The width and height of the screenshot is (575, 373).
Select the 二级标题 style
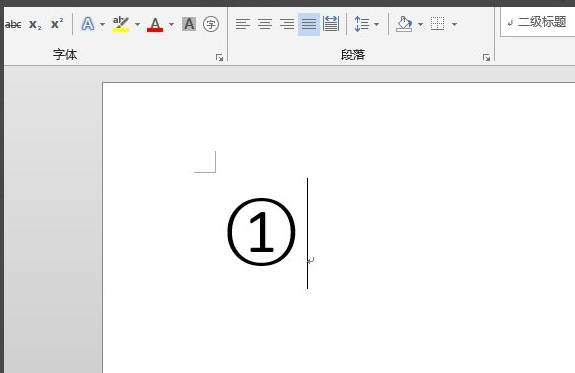tap(538, 22)
